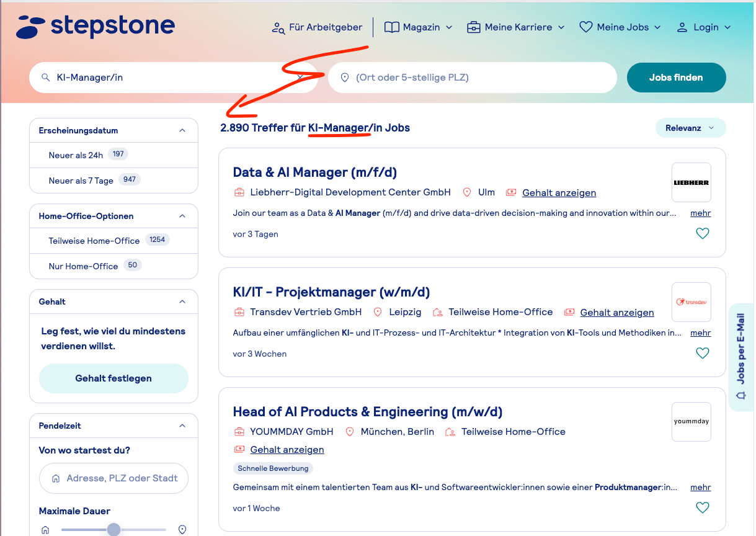756x536 pixels.
Task: Save the Data & AI Manager job with heart icon
Action: [702, 234]
